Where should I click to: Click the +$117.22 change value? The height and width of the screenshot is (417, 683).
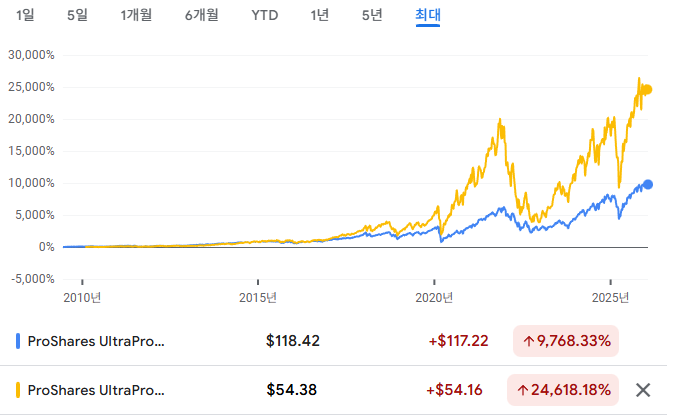458,341
